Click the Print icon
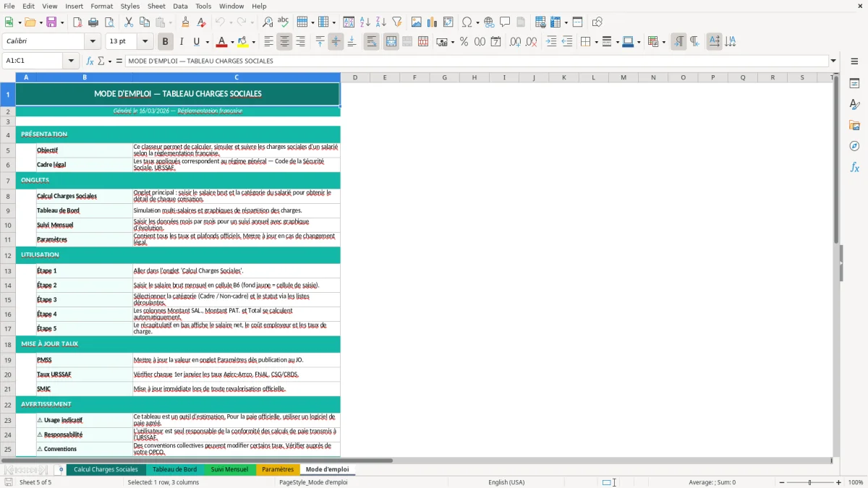Screen dimensions: 868x488 pos(93,22)
